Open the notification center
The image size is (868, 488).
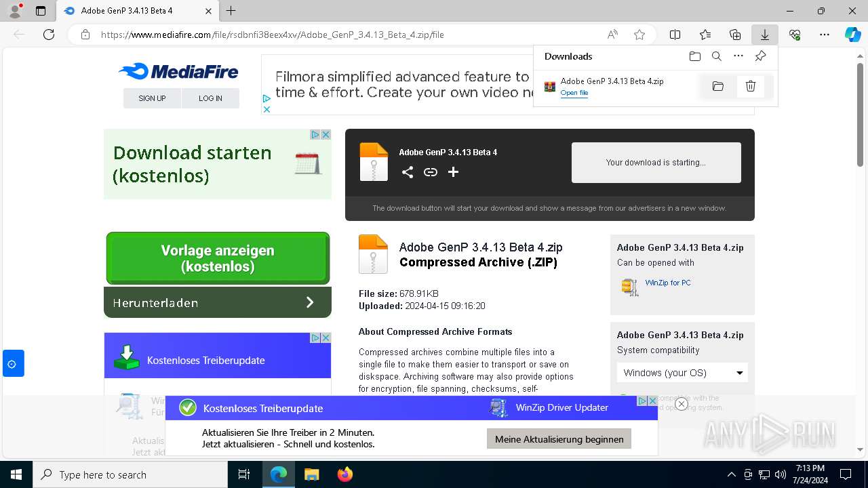846,474
